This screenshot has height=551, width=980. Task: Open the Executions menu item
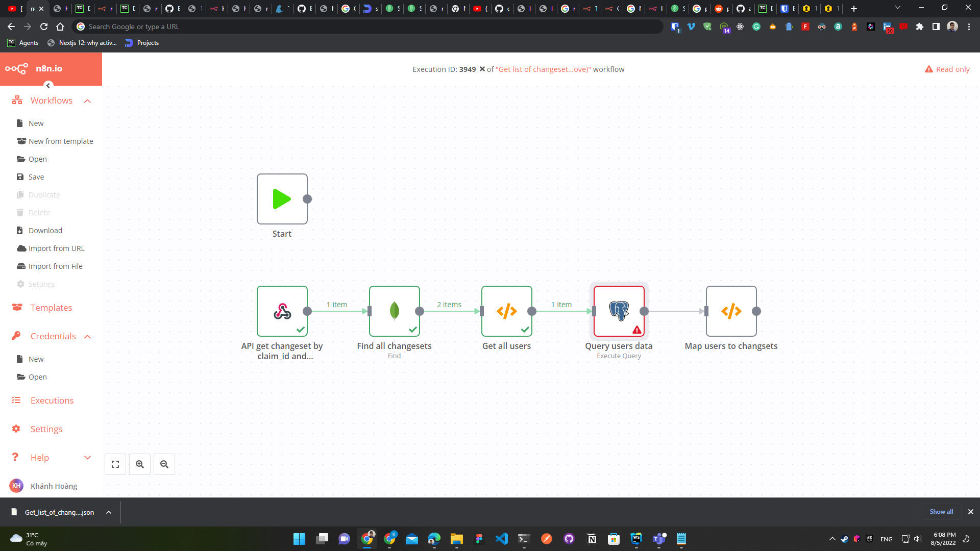[52, 400]
